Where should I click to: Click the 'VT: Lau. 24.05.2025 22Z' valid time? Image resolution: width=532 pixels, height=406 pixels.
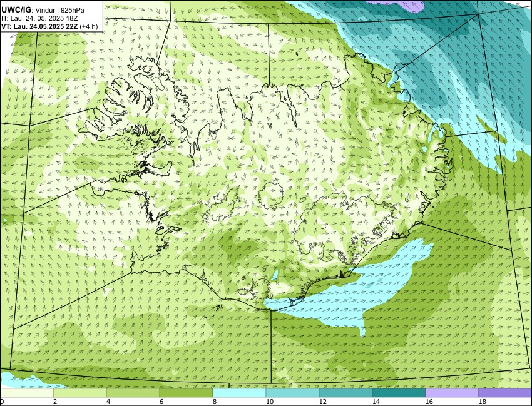(x=39, y=26)
